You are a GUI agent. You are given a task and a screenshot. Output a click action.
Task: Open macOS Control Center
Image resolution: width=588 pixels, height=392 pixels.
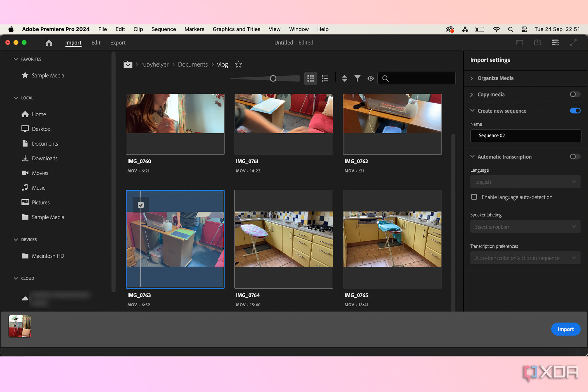tap(524, 29)
